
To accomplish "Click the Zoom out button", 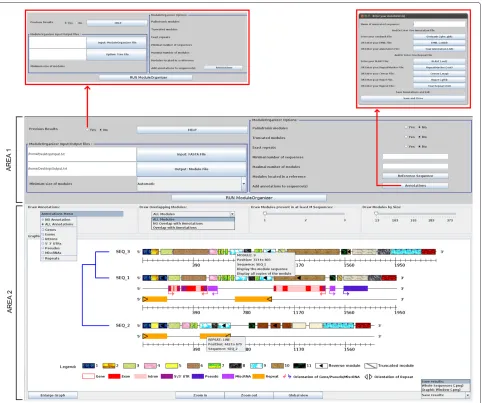I will pyautogui.click(x=249, y=395).
